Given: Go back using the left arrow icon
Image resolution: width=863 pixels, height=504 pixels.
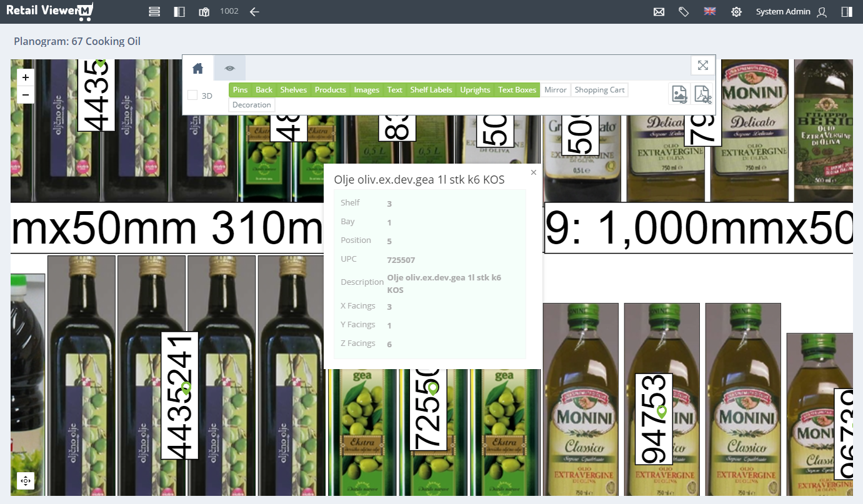Looking at the screenshot, I should point(254,12).
